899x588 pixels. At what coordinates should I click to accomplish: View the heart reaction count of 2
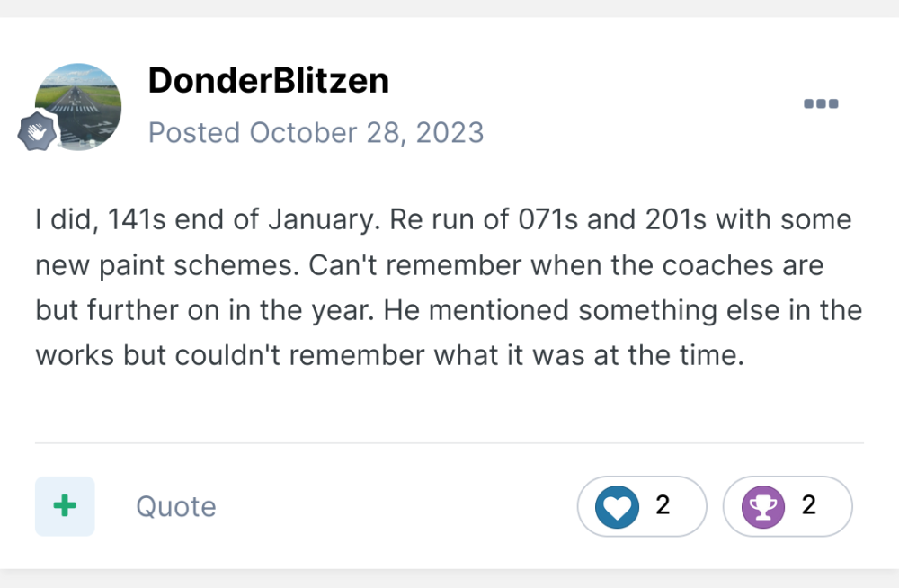[663, 505]
